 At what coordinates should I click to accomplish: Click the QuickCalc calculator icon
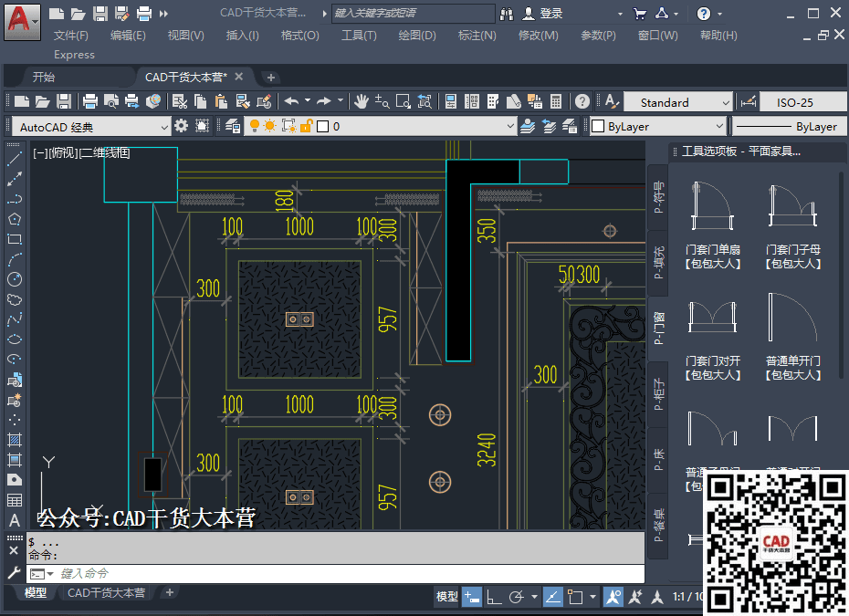[556, 101]
